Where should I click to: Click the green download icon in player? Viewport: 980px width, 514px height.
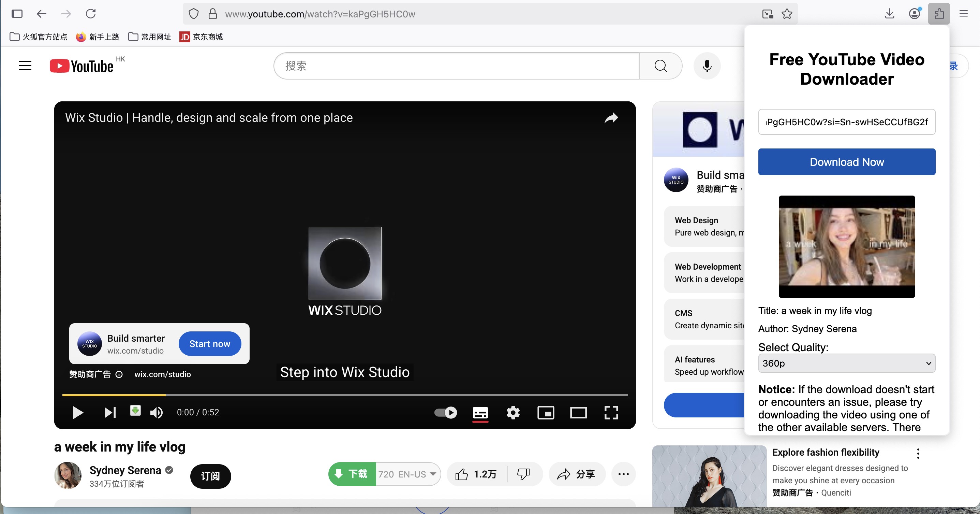(135, 410)
